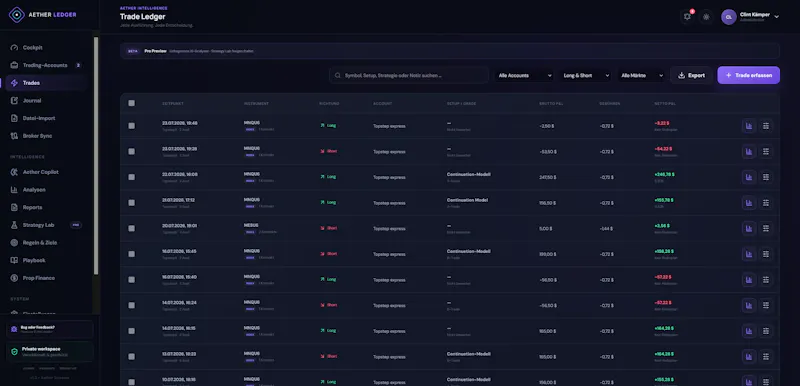800x386 pixels.
Task: Click the Zeitpunkt column header
Action: [172, 104]
